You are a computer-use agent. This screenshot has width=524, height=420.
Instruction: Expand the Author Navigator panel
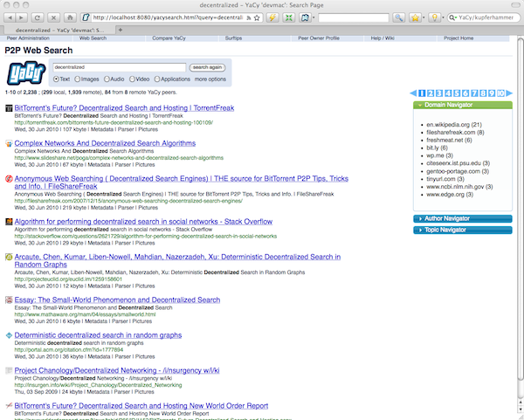tap(463, 218)
